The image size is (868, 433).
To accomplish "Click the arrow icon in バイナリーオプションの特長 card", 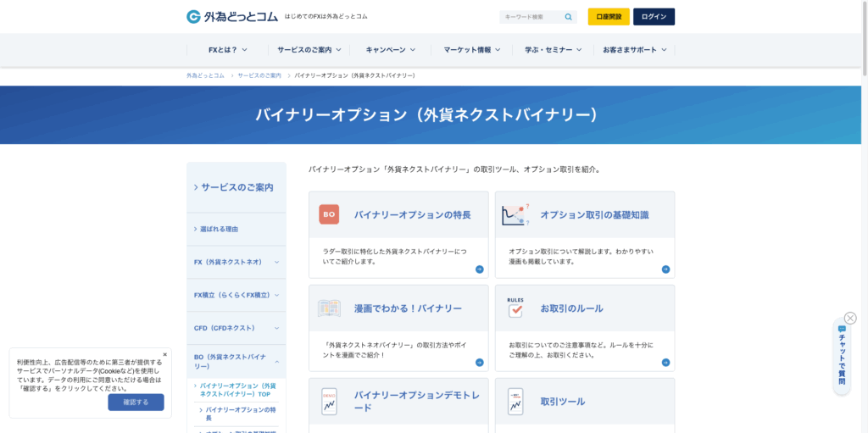I will point(480,269).
